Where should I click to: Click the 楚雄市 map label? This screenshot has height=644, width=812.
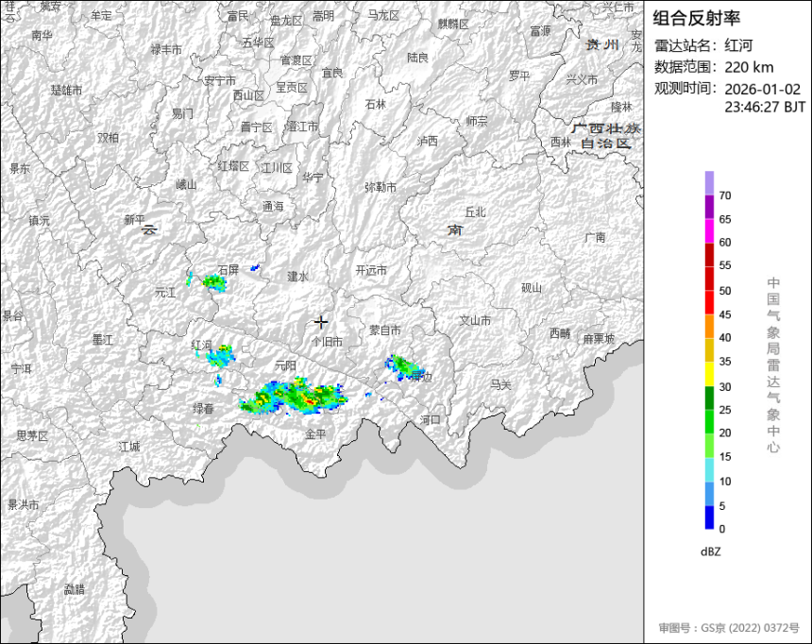point(66,90)
